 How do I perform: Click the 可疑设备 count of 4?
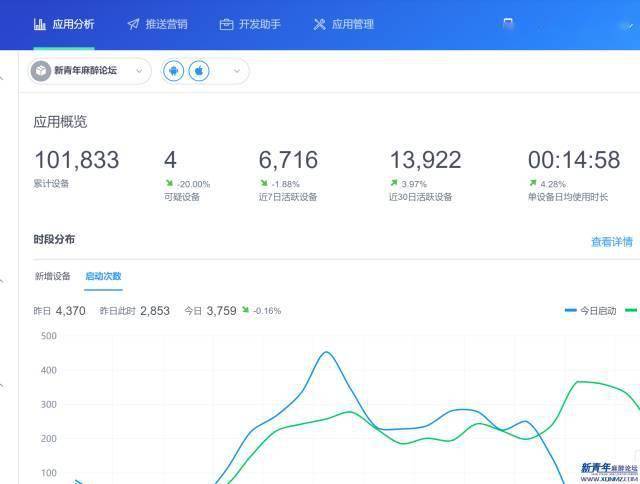(x=170, y=160)
